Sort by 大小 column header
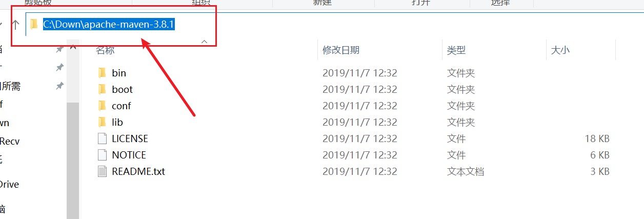 click(560, 50)
